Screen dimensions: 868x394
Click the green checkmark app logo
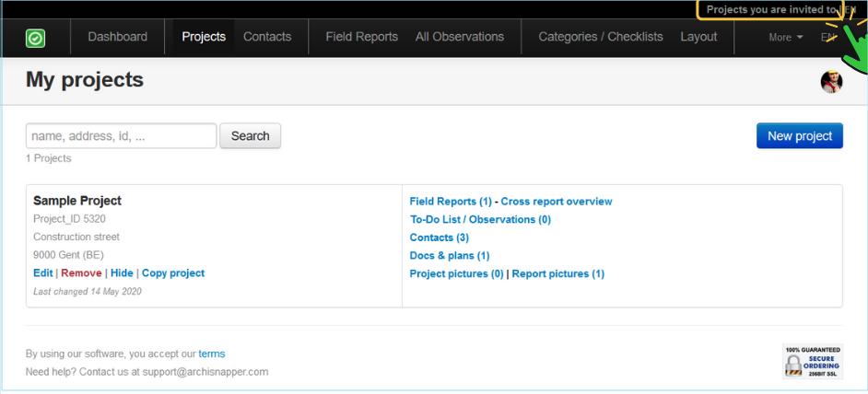tap(35, 38)
